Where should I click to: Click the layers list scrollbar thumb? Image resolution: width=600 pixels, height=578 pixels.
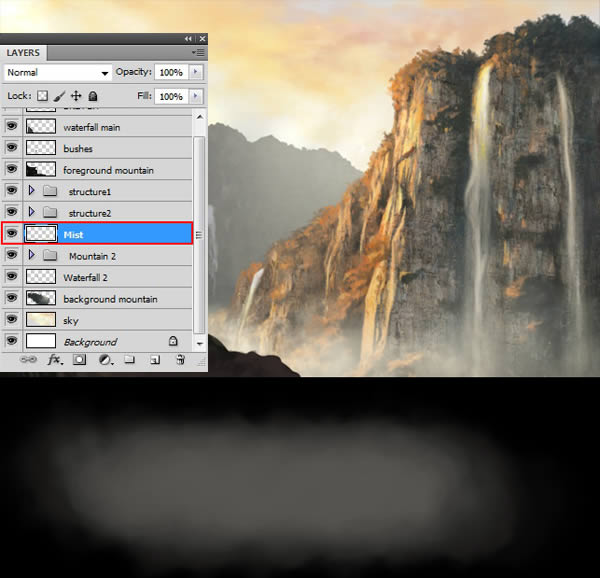(x=199, y=235)
